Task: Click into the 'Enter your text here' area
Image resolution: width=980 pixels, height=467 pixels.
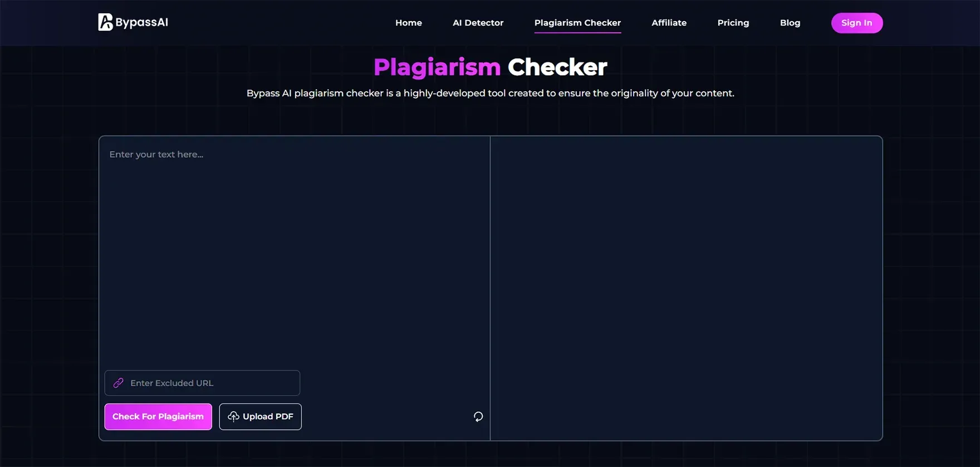Action: pyautogui.click(x=295, y=251)
